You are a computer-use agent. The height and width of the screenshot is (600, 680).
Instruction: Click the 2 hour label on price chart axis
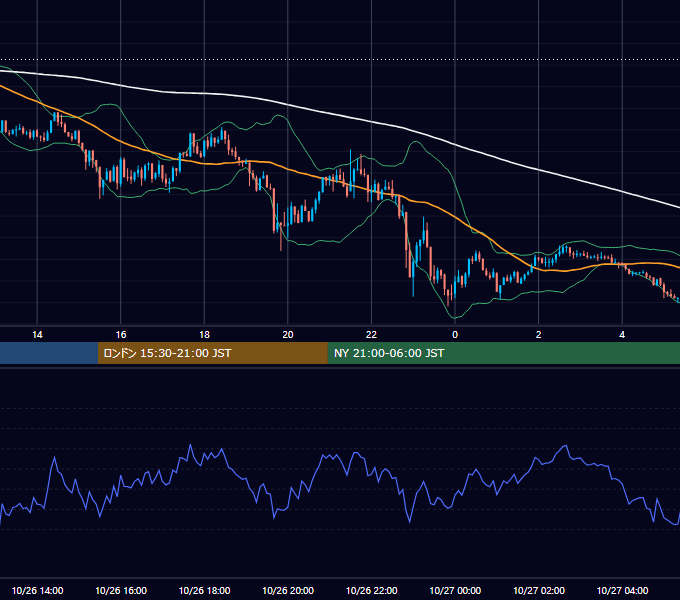tap(539, 335)
